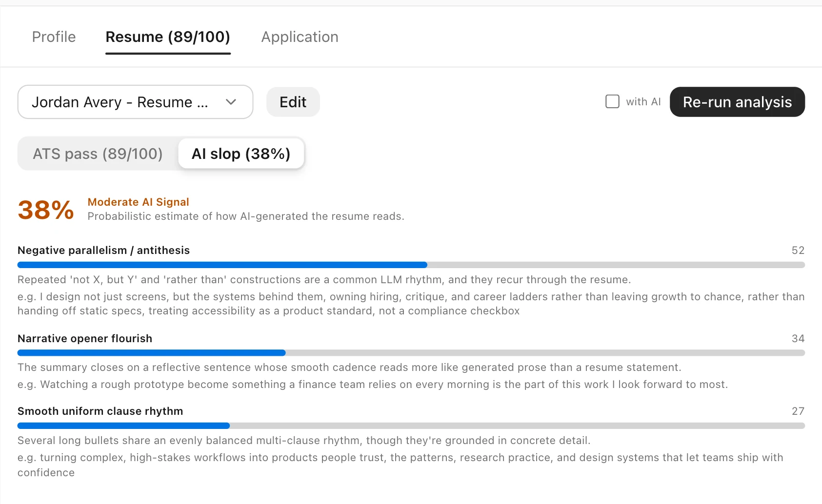Click Smooth uniform clause rhythm heading

100,411
